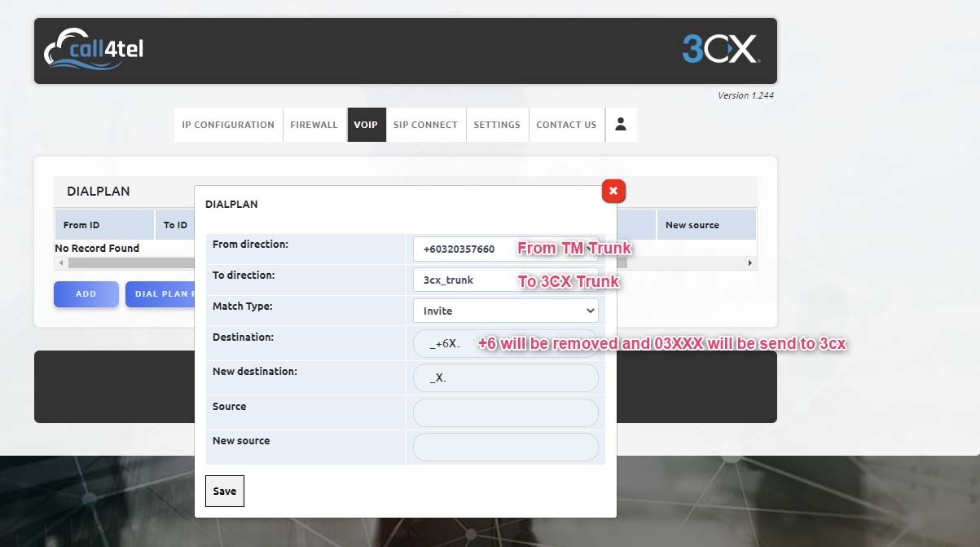980x547 pixels.
Task: Click the user profile icon
Action: coord(621,125)
